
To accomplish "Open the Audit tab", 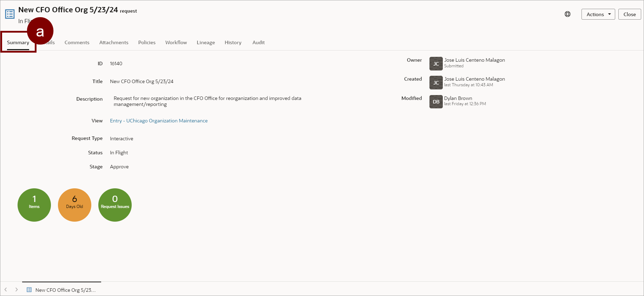I will pos(258,42).
